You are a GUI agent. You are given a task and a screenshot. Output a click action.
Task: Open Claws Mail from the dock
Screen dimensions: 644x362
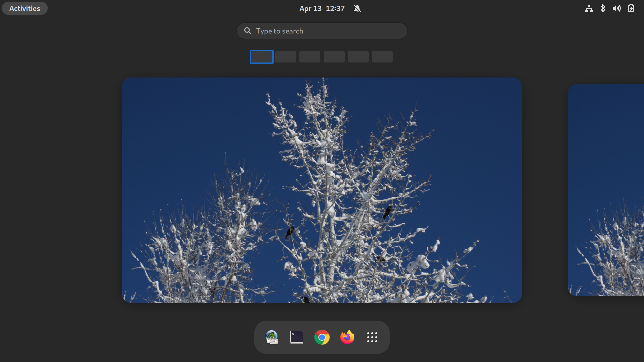click(272, 337)
